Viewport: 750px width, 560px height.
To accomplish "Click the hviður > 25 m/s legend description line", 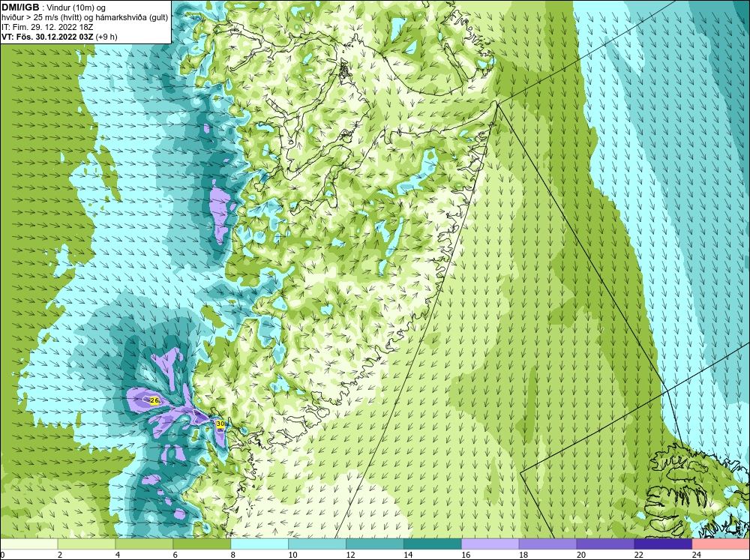I will (85, 17).
